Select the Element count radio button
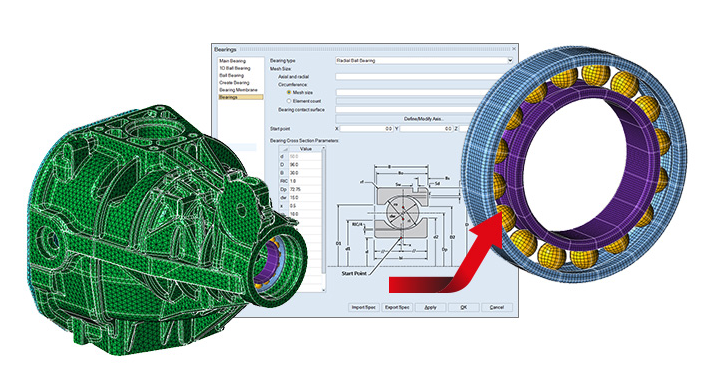 289,101
